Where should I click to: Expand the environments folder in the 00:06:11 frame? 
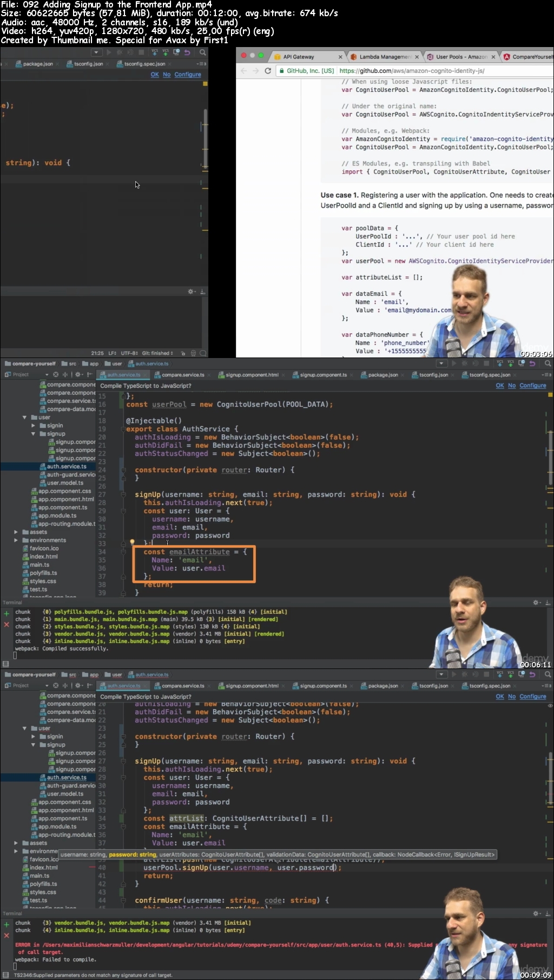[16, 540]
